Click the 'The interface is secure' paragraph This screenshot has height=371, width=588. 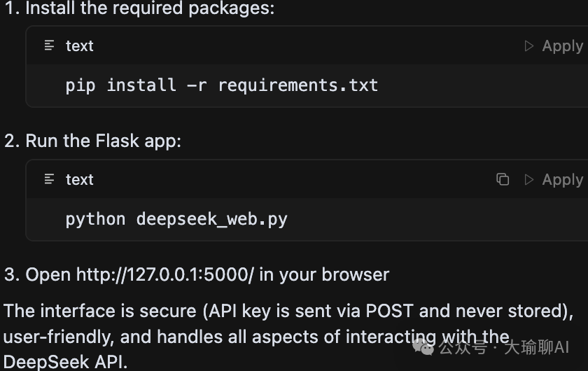coord(288,337)
